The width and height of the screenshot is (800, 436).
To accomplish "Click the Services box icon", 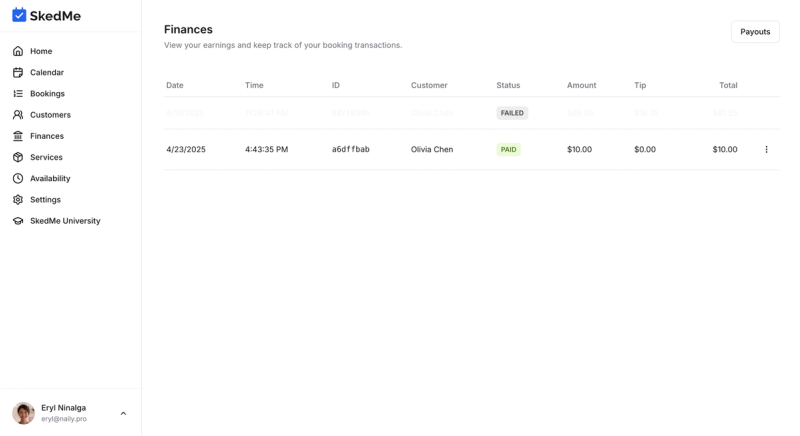I will 18,157.
